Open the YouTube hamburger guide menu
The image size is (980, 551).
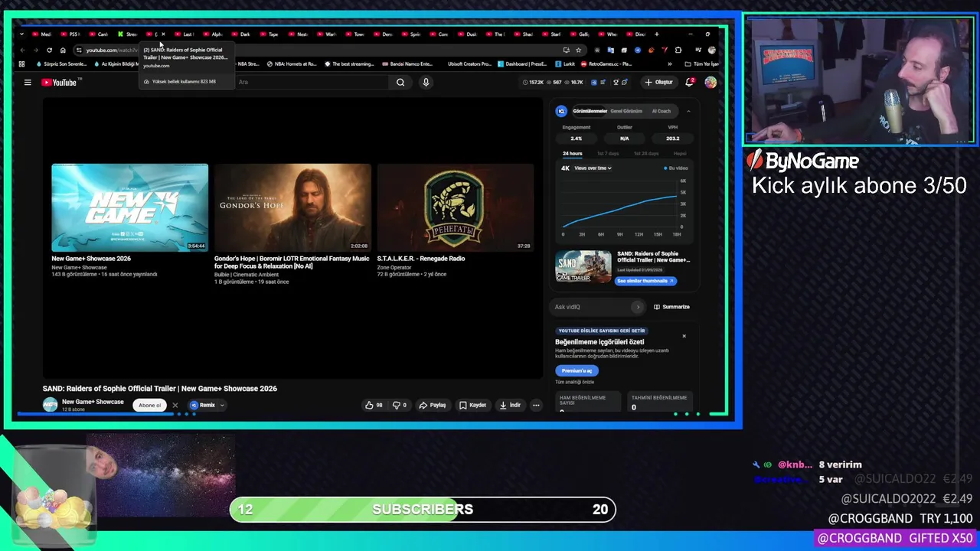(28, 83)
